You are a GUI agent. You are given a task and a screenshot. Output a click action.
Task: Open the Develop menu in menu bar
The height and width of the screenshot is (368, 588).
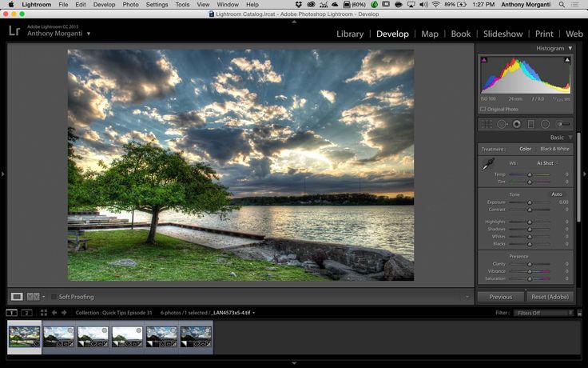104,5
